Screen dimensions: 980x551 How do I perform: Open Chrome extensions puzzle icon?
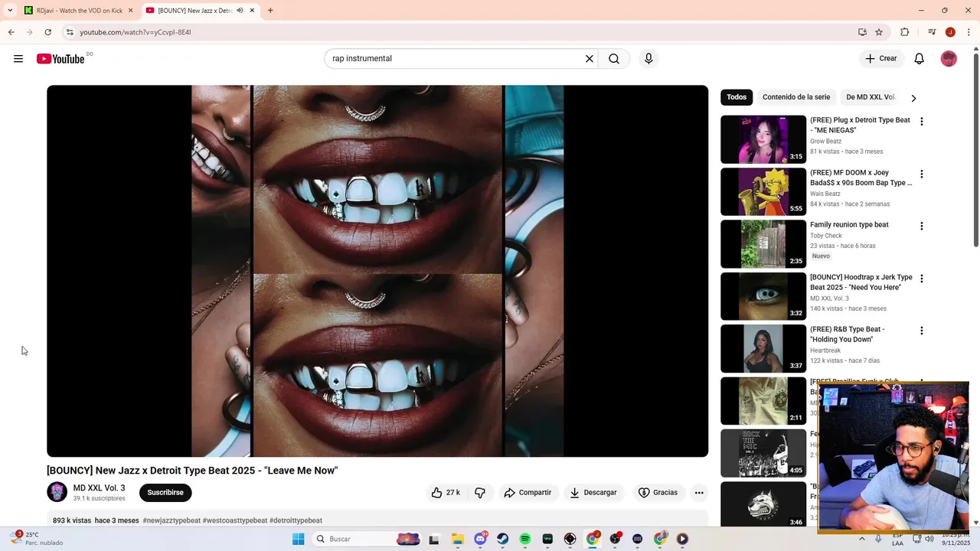click(905, 32)
